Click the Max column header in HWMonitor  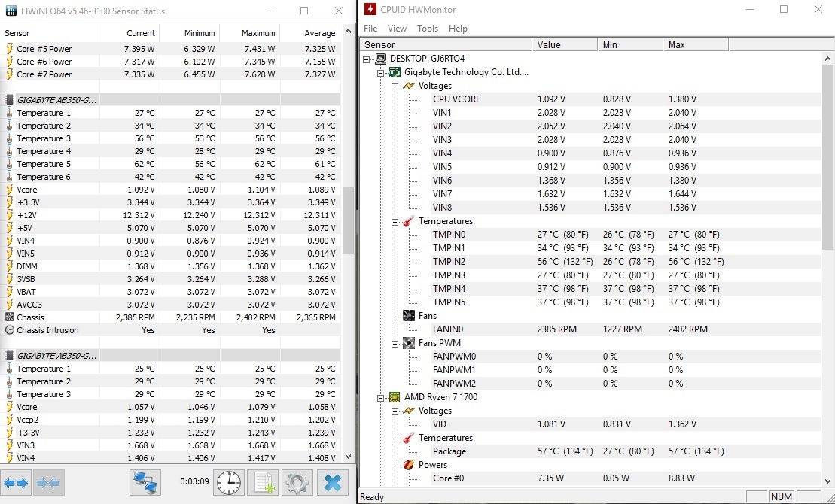point(696,44)
